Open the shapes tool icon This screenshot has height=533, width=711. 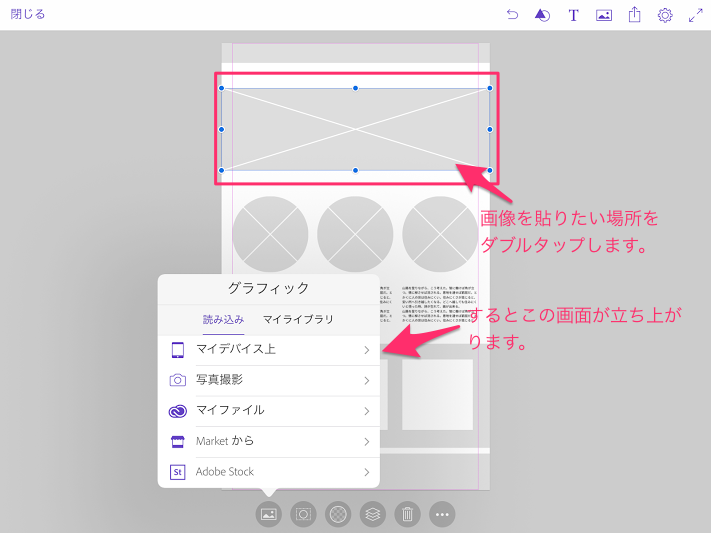click(542, 15)
